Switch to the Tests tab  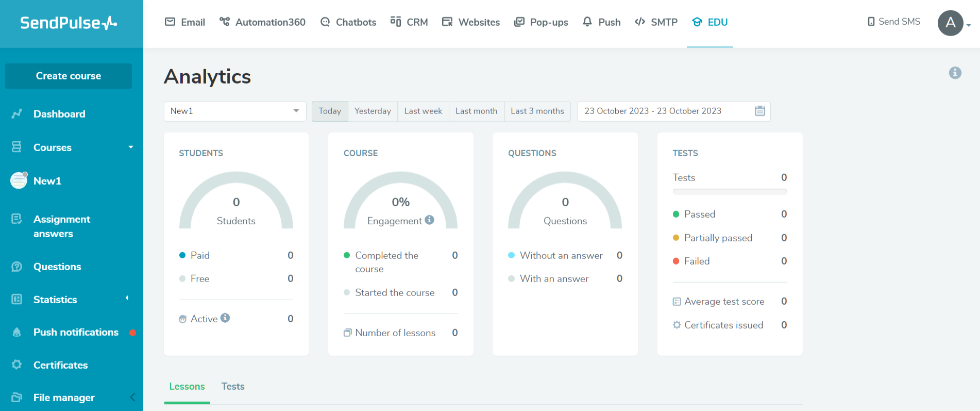(233, 386)
